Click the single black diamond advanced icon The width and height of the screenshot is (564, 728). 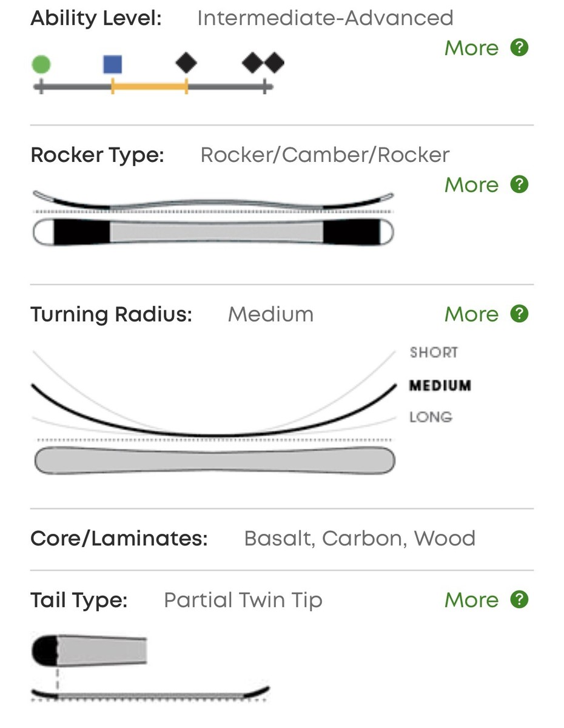[186, 62]
